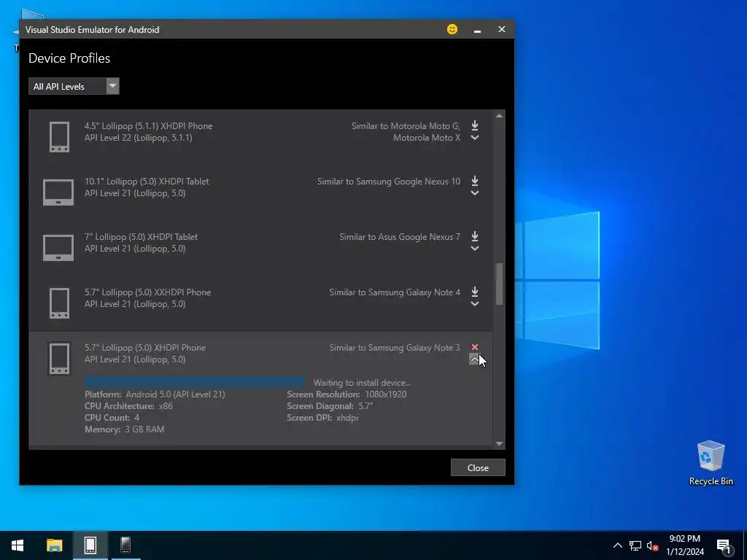747x560 pixels.
Task: Click "CPU Architecture: x86" value
Action: click(128, 405)
